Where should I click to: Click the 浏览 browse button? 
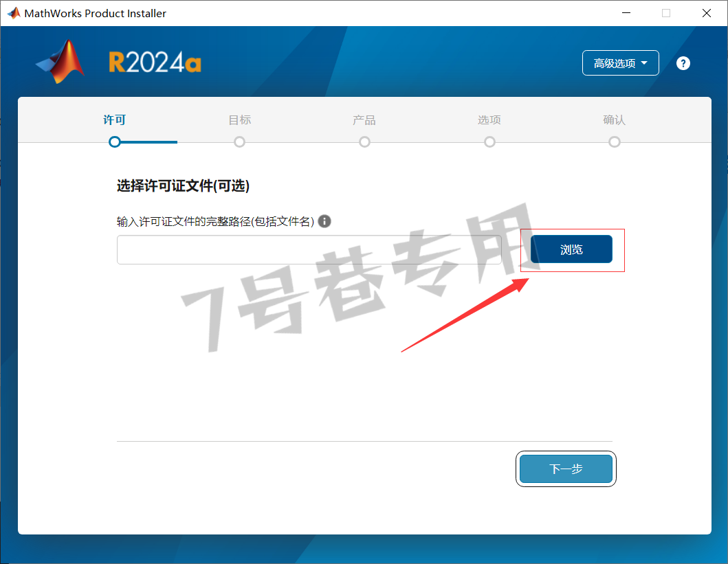[x=571, y=249]
